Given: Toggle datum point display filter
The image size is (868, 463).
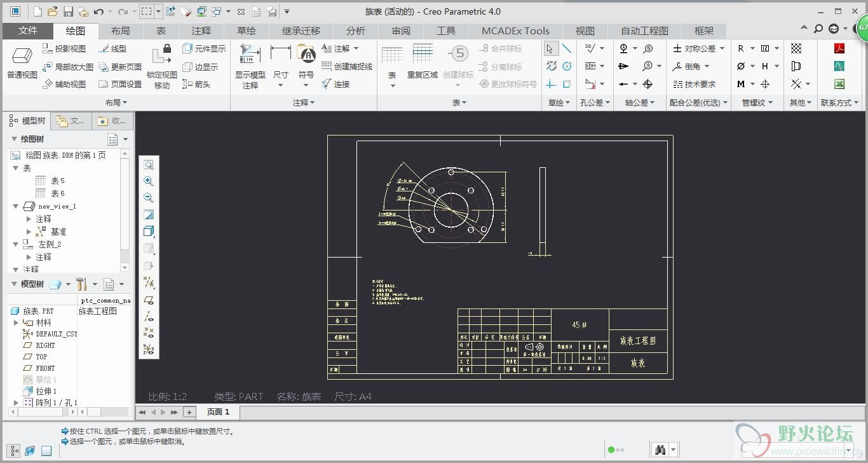Looking at the screenshot, I should [x=149, y=333].
